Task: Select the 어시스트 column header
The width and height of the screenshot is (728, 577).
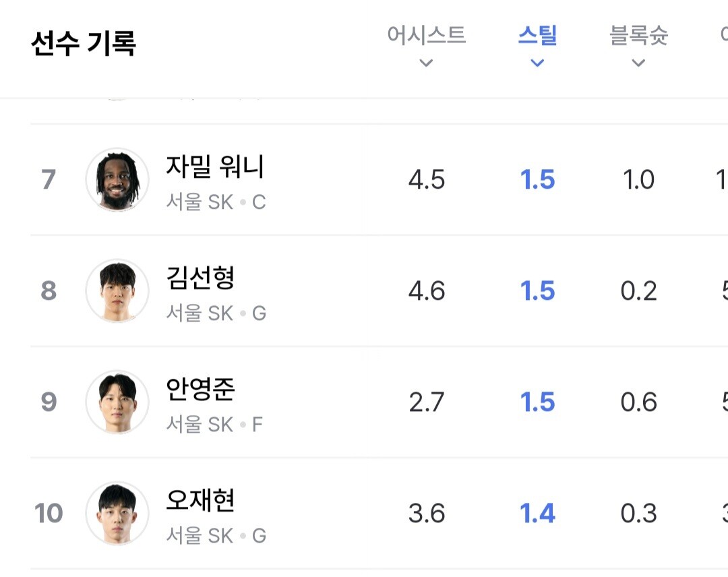Action: 426,35
